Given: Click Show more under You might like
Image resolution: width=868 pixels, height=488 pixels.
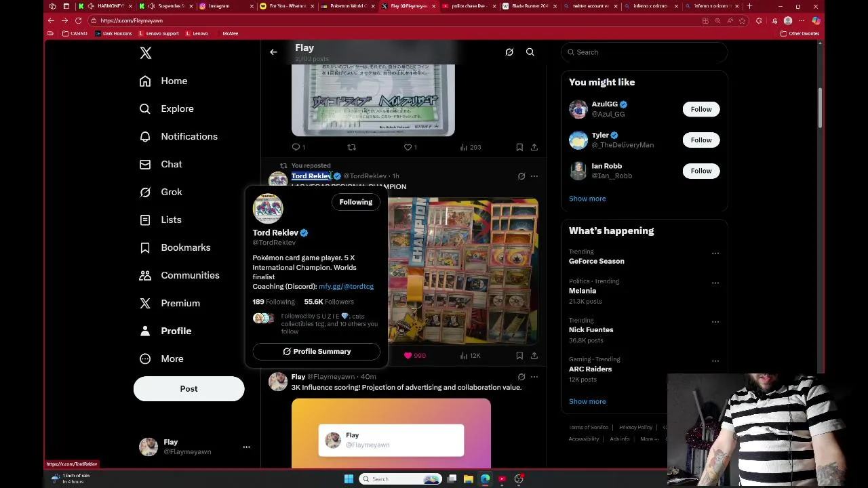Looking at the screenshot, I should pos(587,199).
